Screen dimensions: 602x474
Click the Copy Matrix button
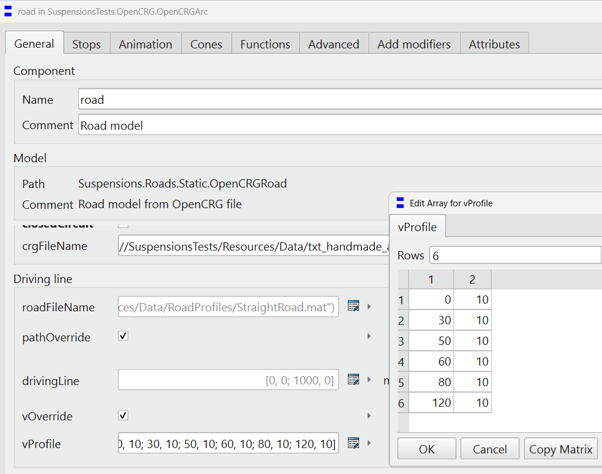[561, 449]
